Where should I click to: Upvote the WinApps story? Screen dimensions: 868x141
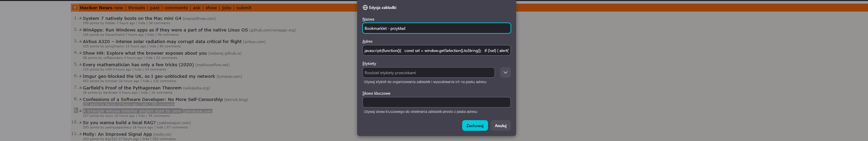pos(81,29)
